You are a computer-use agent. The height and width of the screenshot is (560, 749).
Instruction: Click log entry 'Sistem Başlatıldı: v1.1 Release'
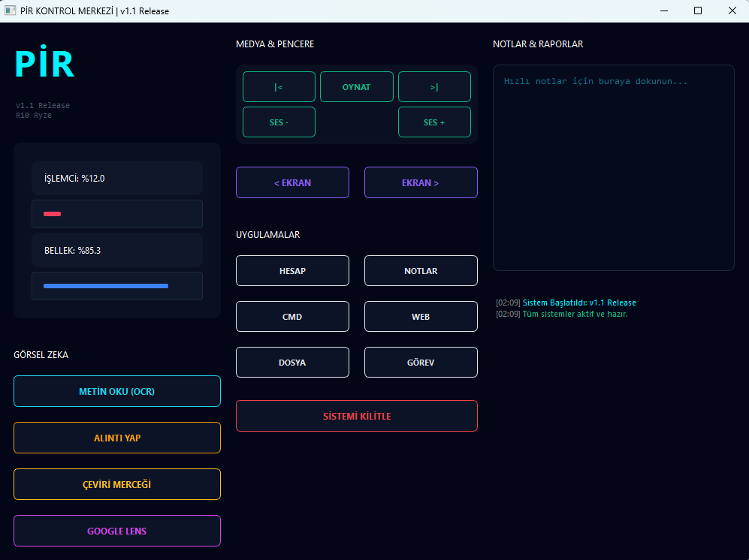[579, 303]
